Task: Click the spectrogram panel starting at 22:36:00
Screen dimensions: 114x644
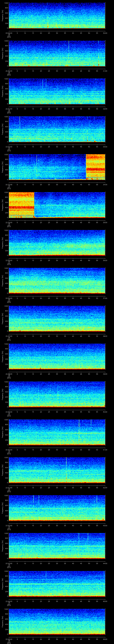Action: (57, 280)
